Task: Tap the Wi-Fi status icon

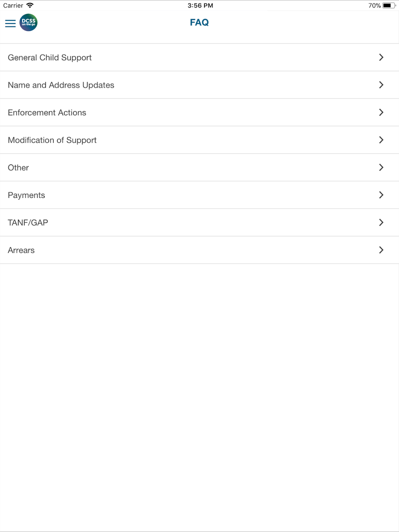Action: pyautogui.click(x=30, y=5)
